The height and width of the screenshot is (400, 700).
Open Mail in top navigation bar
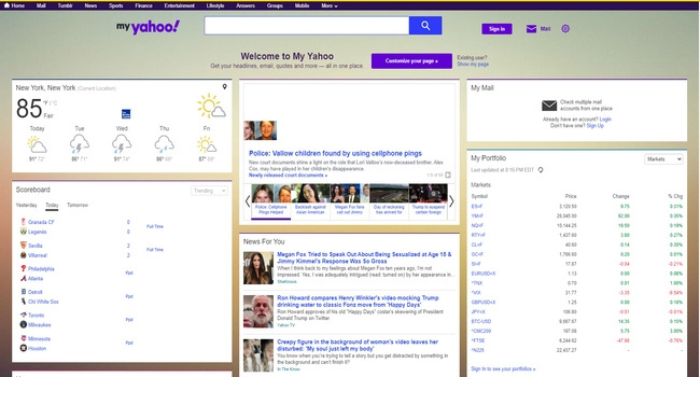point(41,6)
